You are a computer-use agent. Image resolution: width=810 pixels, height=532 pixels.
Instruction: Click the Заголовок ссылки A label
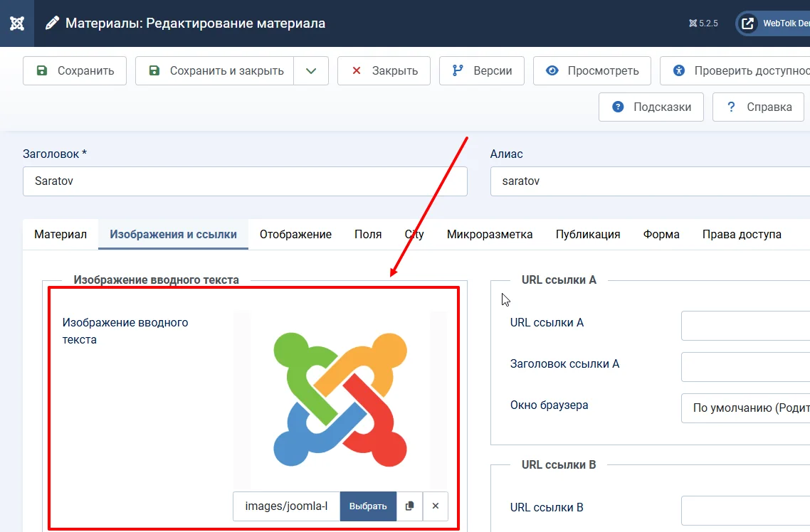point(564,363)
